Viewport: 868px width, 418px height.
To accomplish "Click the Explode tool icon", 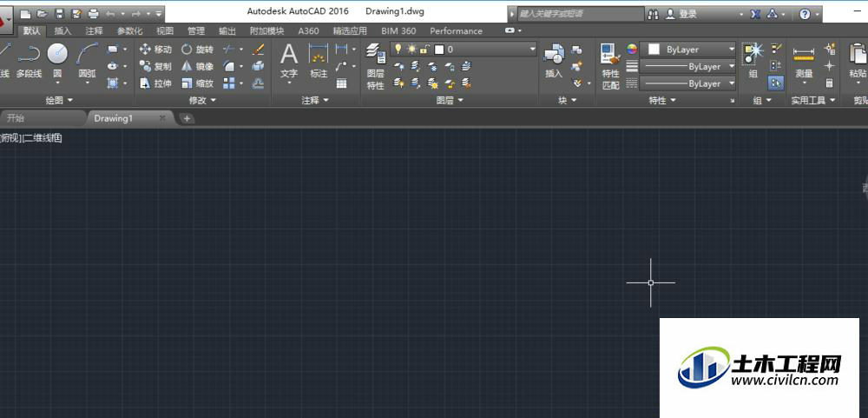I will pyautogui.click(x=258, y=67).
